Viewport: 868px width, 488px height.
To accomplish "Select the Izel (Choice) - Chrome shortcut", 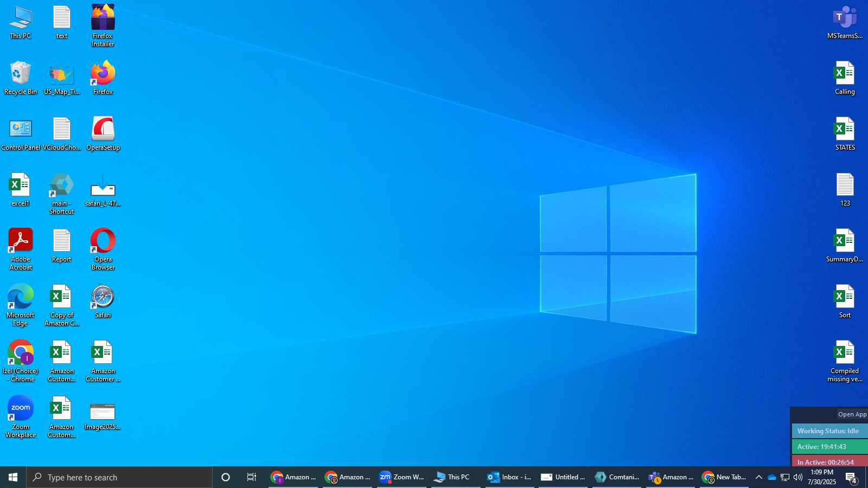I will pos(21,362).
